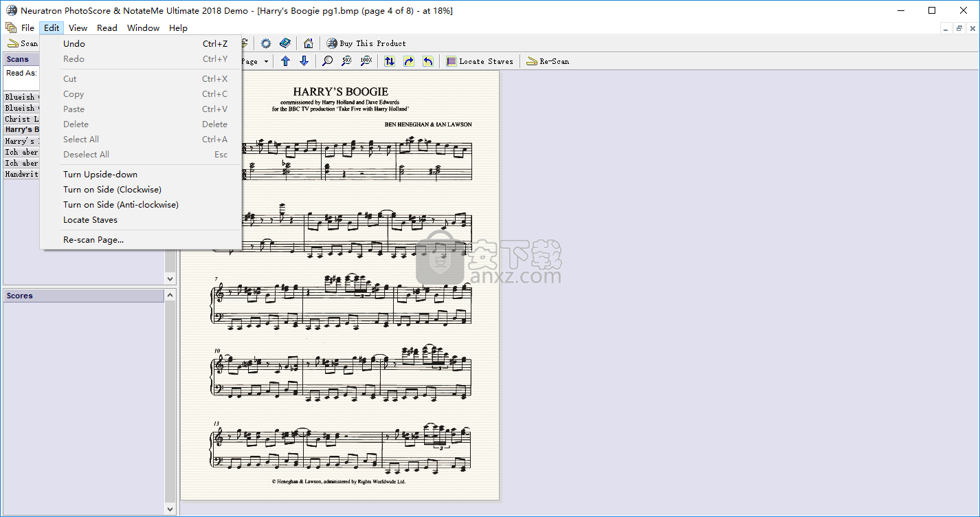Open the Page dropdown arrow in toolbar
The width and height of the screenshot is (980, 517).
click(x=267, y=62)
